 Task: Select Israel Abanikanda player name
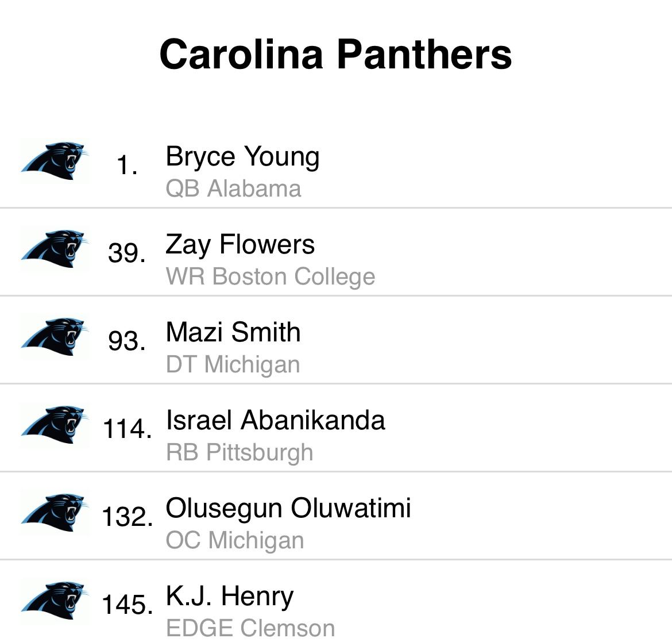tap(276, 420)
